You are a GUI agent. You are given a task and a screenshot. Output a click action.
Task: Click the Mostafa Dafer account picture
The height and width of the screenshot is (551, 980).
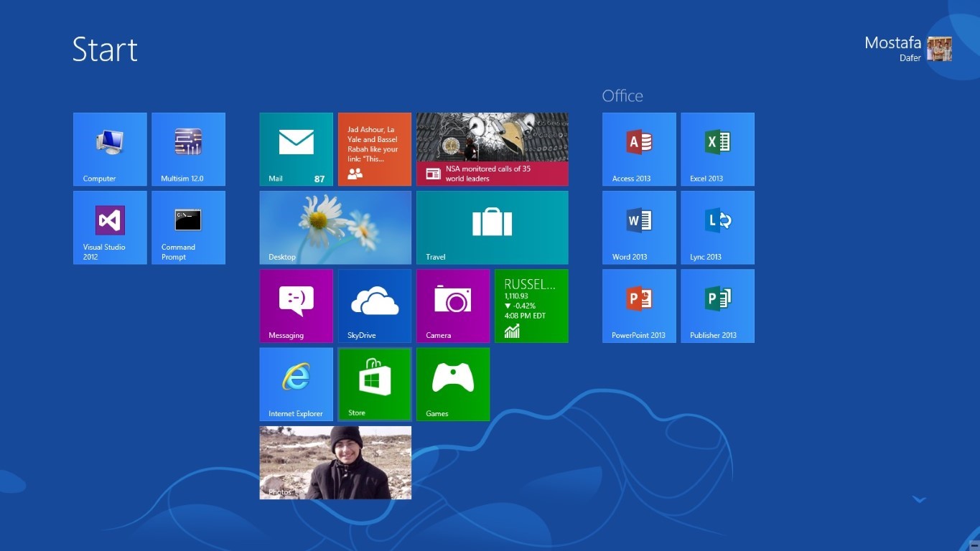(x=939, y=49)
